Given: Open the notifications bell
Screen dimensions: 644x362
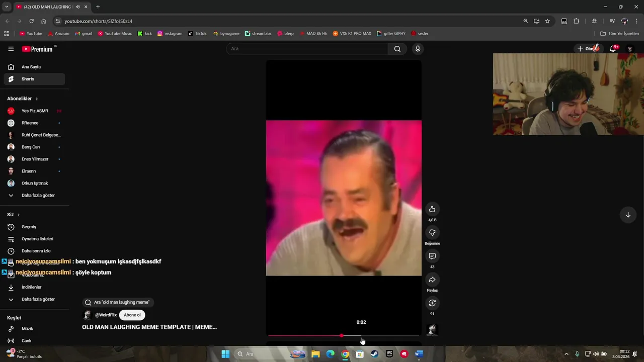Looking at the screenshot, I should coord(613,49).
